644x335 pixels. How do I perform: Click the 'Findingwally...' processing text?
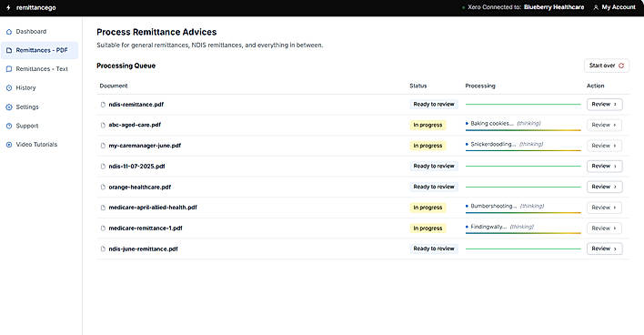click(x=488, y=227)
